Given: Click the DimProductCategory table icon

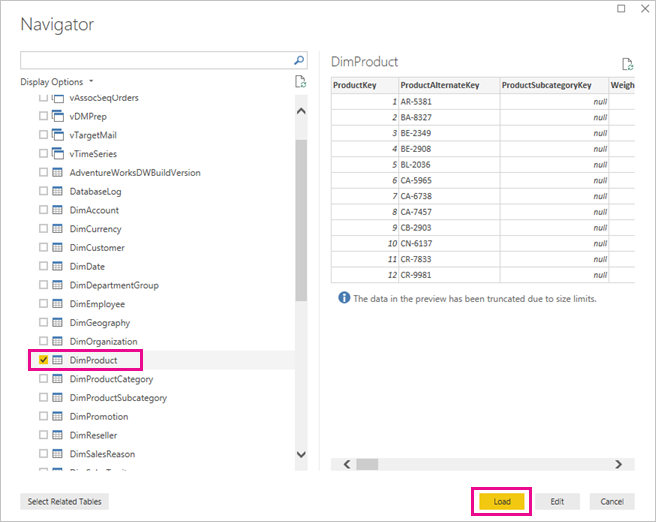Looking at the screenshot, I should point(57,379).
